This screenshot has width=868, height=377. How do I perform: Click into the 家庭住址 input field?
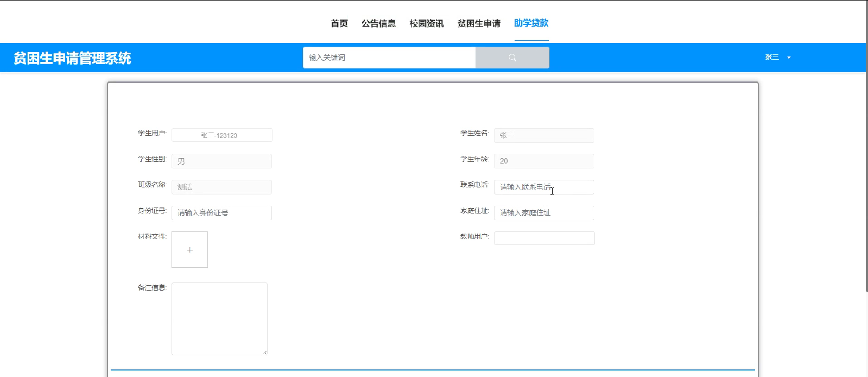pyautogui.click(x=543, y=213)
